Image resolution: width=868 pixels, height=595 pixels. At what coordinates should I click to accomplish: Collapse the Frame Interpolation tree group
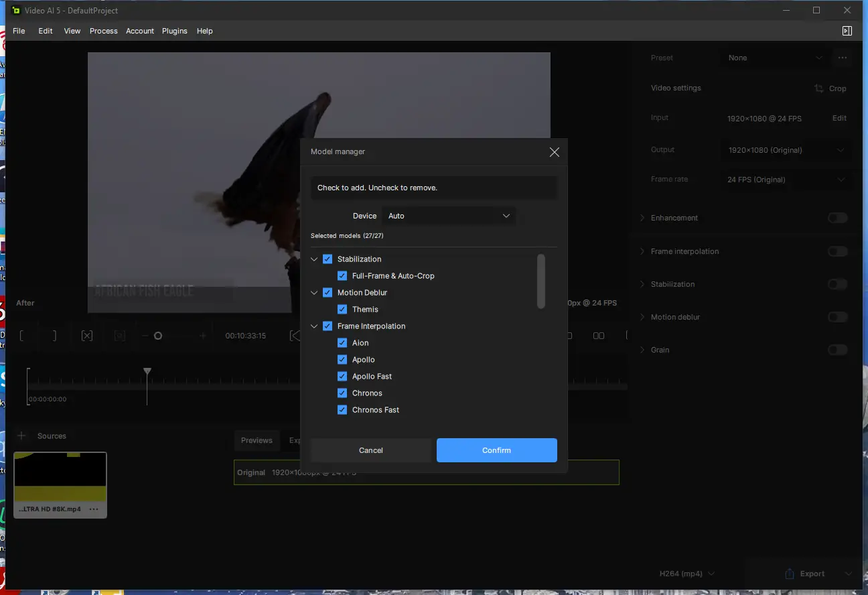(315, 326)
